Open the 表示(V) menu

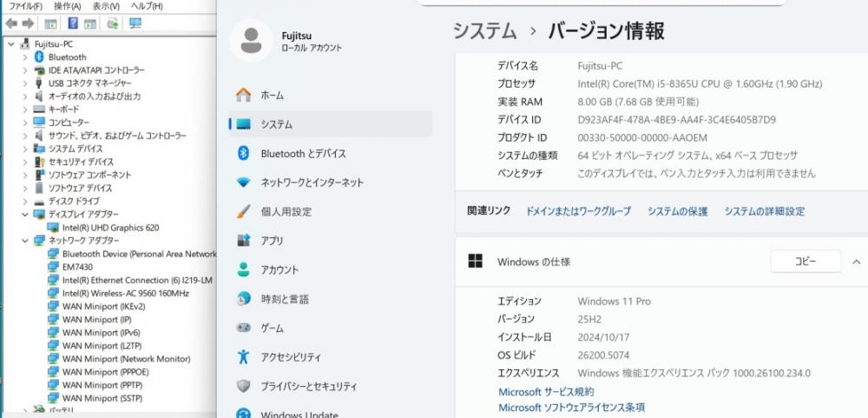point(106,6)
